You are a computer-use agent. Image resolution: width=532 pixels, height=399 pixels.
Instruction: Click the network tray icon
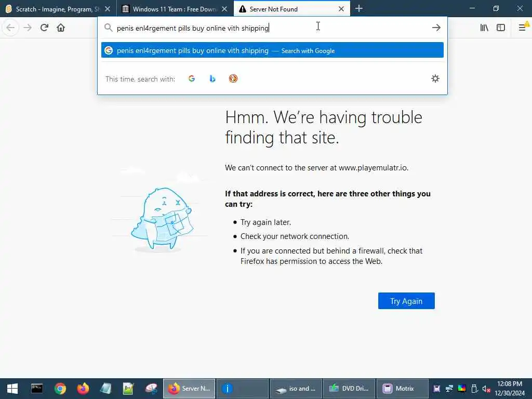tap(449, 389)
